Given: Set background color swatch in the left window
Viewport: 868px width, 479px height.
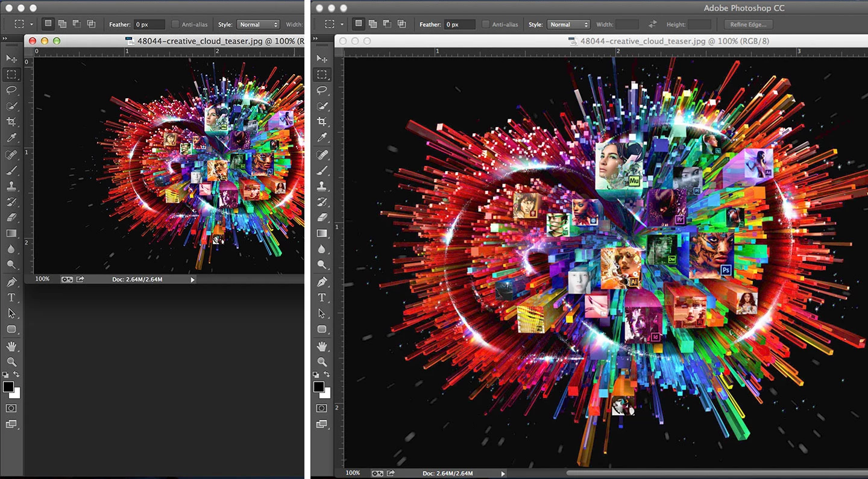Looking at the screenshot, I should coord(16,393).
